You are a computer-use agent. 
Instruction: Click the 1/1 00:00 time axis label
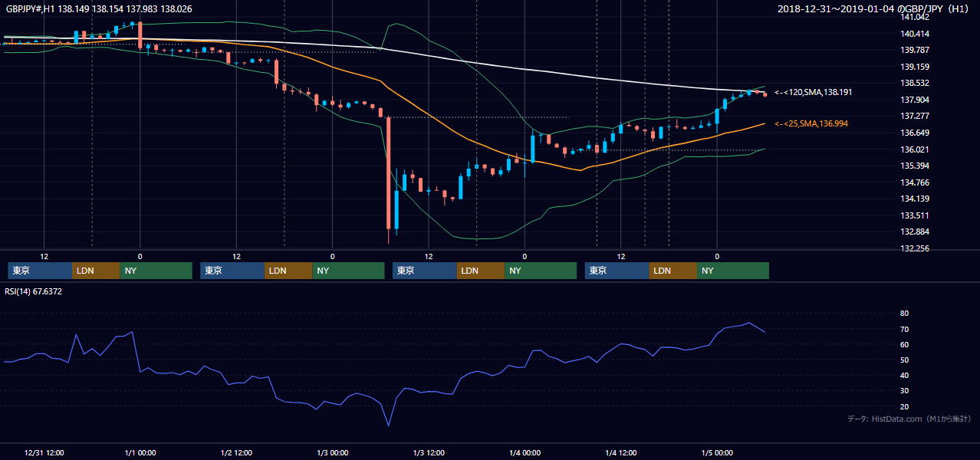click(140, 453)
